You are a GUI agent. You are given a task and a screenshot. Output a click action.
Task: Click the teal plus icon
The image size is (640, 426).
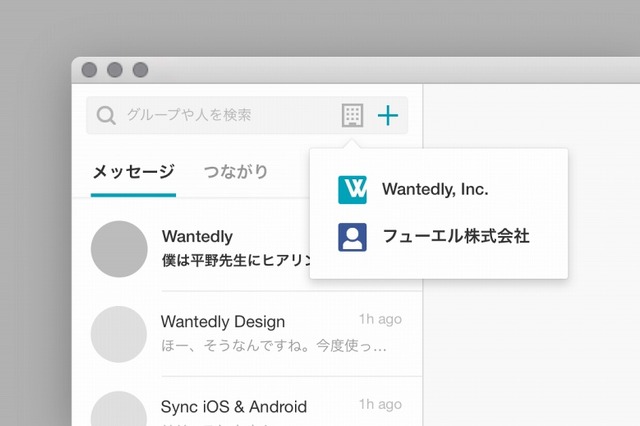coord(388,115)
